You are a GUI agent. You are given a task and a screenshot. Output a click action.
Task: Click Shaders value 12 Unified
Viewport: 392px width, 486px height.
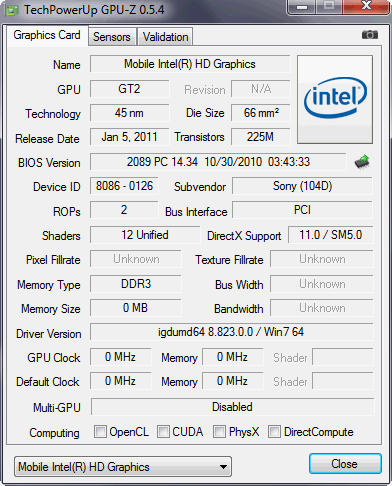point(145,235)
